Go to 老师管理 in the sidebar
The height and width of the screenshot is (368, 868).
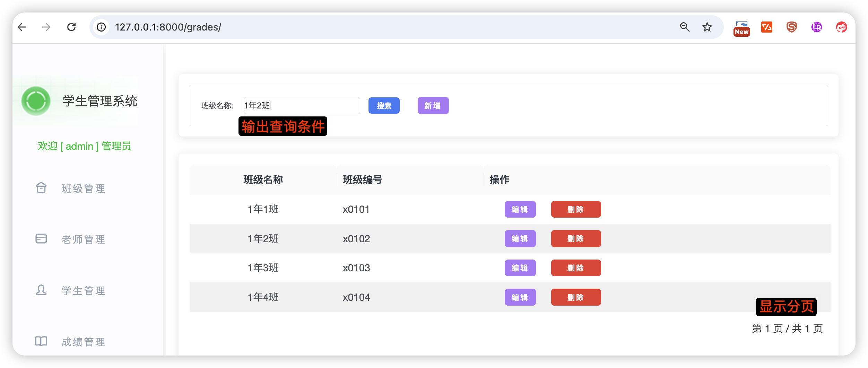coord(83,239)
